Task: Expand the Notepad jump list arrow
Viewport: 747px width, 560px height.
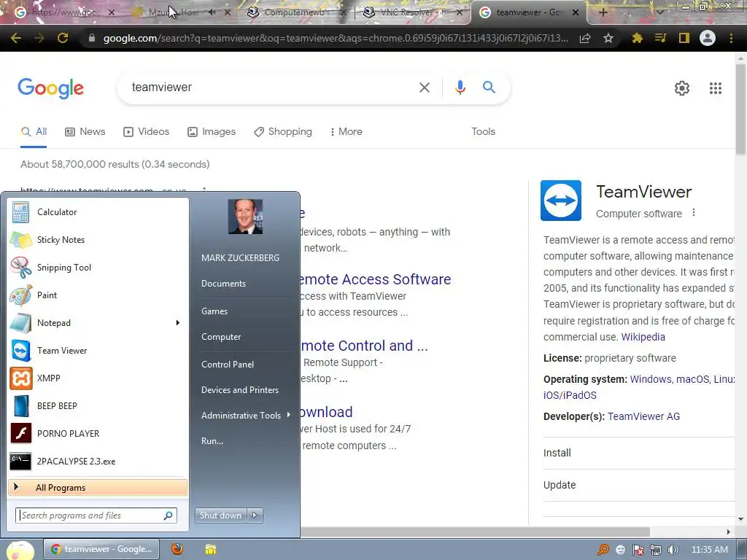Action: tap(178, 323)
